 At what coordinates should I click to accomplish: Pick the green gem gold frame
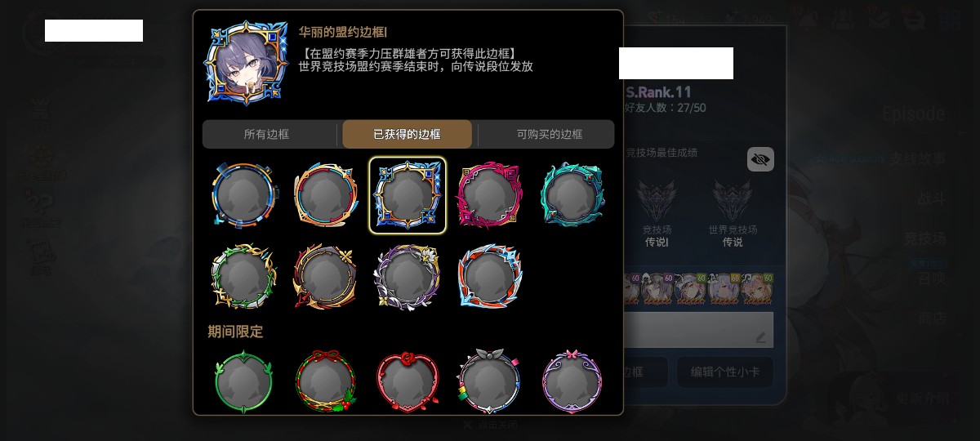click(x=243, y=276)
